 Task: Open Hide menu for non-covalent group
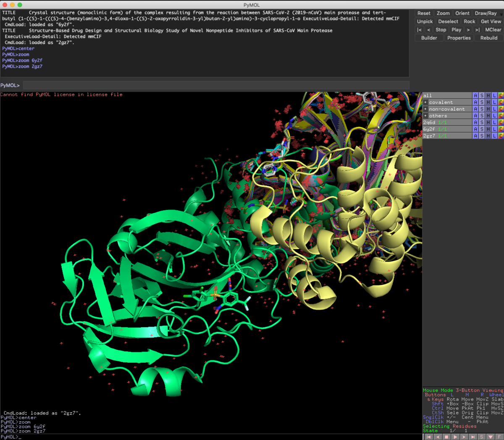pyautogui.click(x=488, y=109)
